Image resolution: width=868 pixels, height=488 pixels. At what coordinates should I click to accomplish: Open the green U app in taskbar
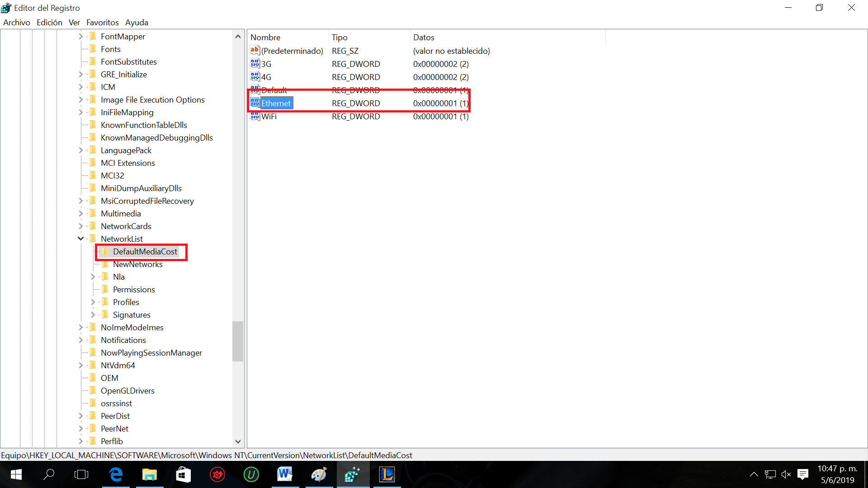251,474
